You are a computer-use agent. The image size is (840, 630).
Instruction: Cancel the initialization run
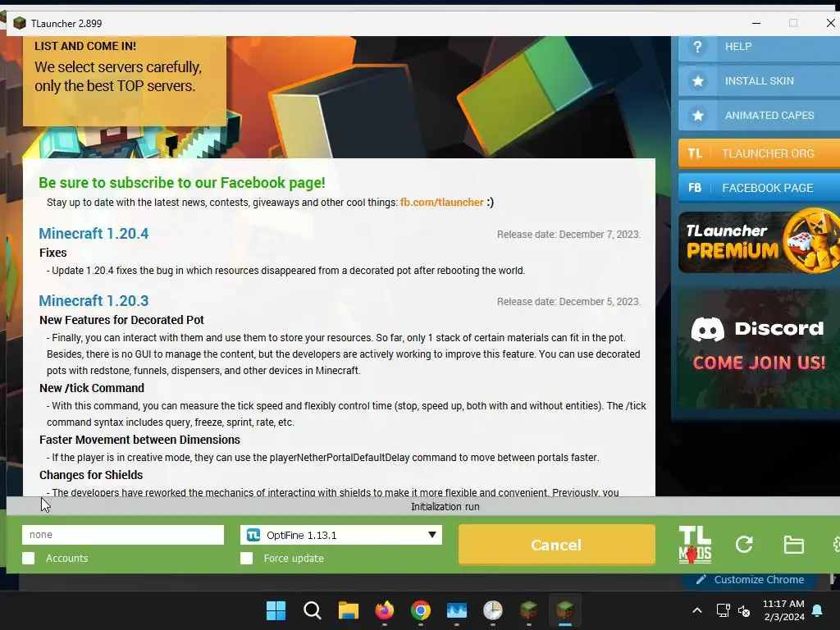click(557, 545)
